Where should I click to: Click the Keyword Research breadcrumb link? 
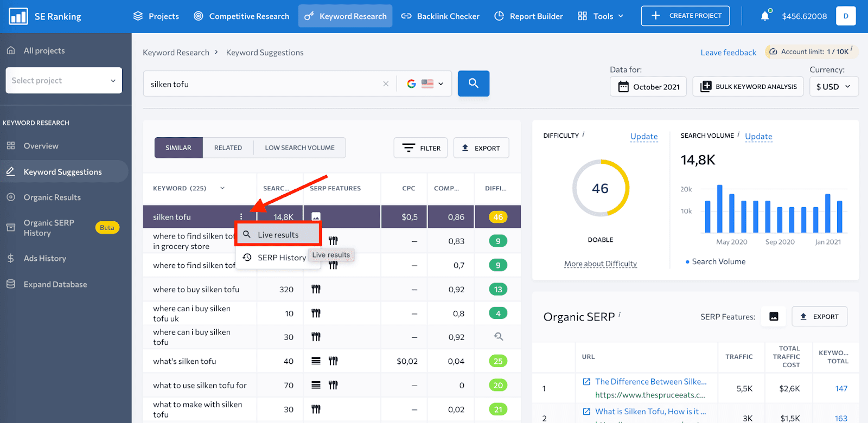[176, 53]
